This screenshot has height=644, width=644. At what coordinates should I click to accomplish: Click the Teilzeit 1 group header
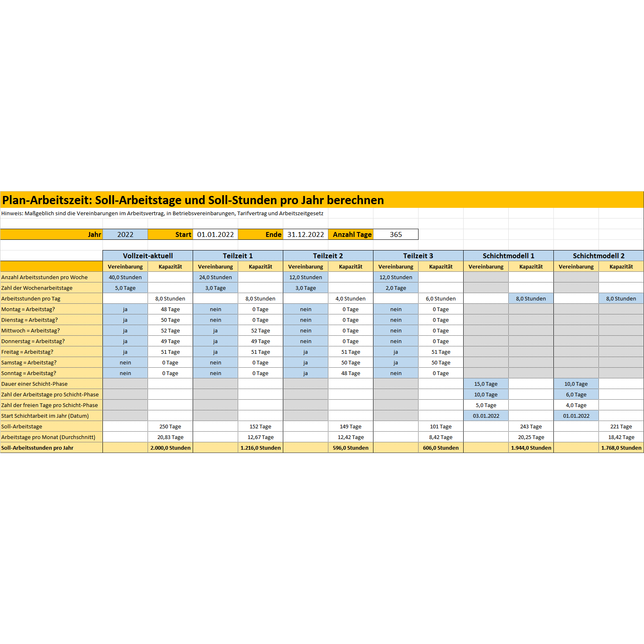(x=238, y=256)
